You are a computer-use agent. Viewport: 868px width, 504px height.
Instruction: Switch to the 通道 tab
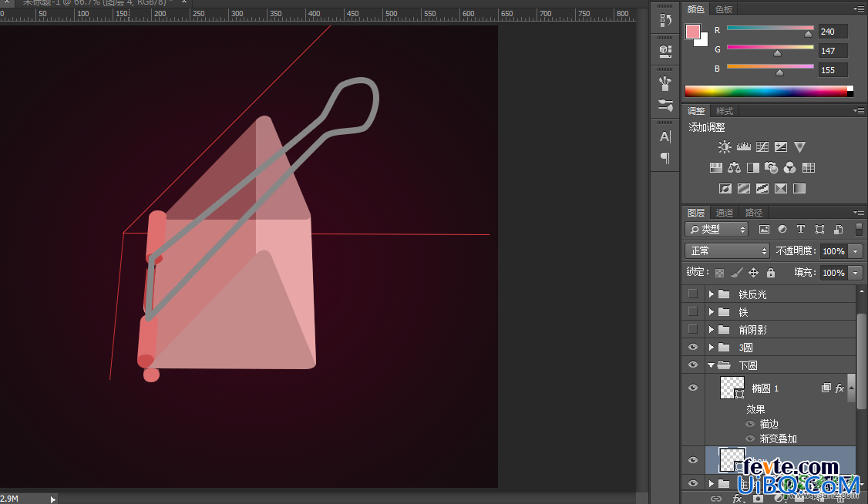click(x=724, y=213)
